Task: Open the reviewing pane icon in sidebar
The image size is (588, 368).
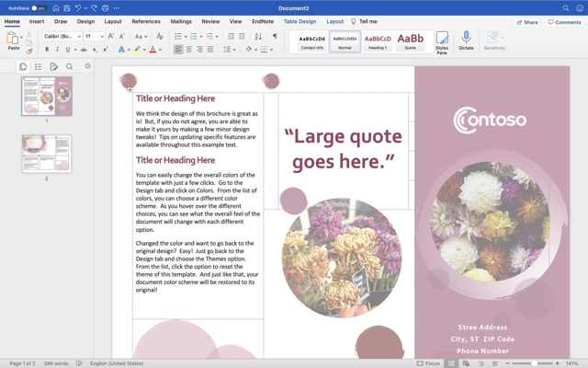Action: [53, 66]
